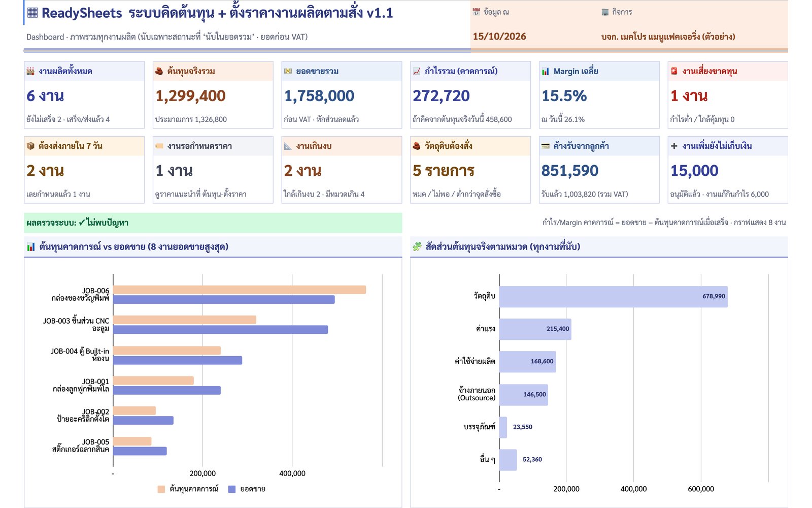The width and height of the screenshot is (812, 508).
Task: Click the puzzle icon beside สัดส่วนต้นทุนจริงตามหมวด heading
Action: pyautogui.click(x=417, y=246)
